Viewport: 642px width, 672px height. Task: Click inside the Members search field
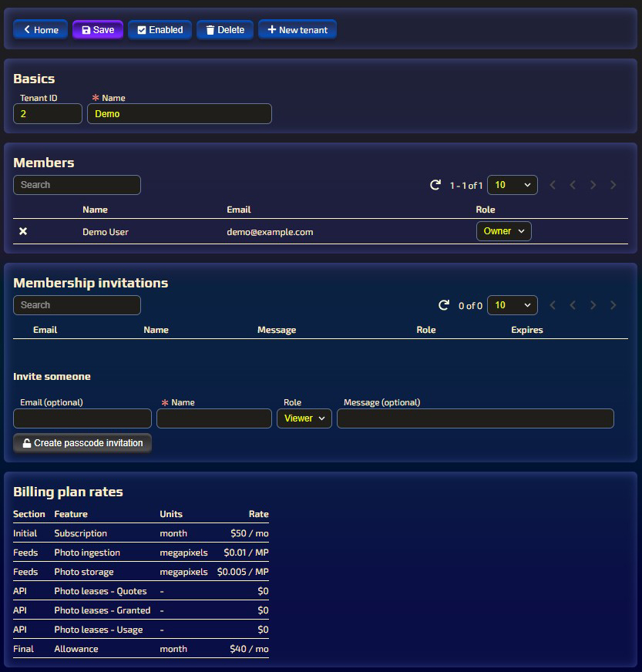76,185
